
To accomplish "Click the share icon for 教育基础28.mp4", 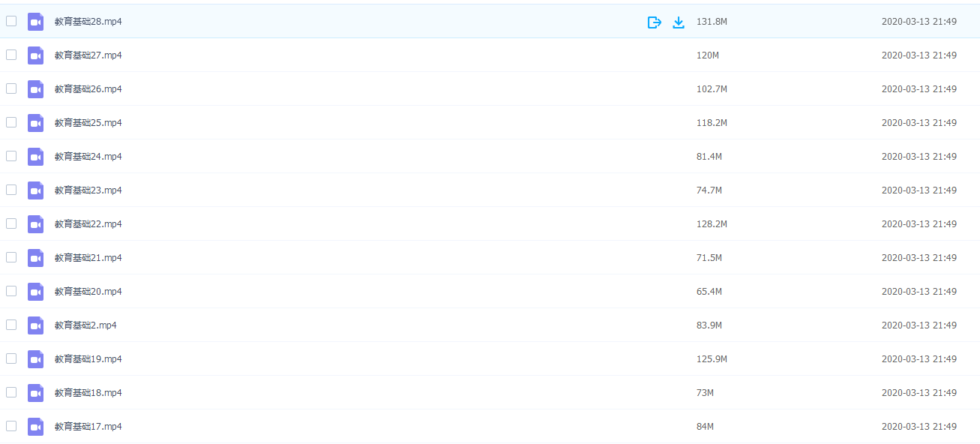I will click(x=655, y=22).
